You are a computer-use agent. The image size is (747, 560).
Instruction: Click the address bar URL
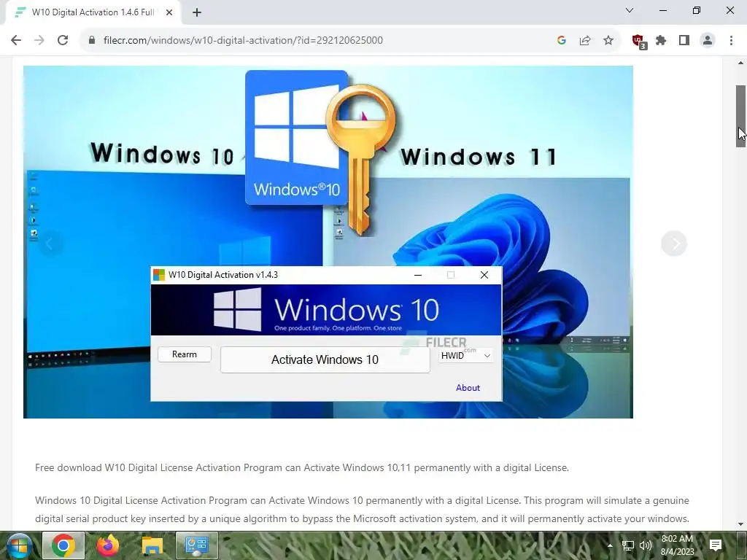[243, 41]
